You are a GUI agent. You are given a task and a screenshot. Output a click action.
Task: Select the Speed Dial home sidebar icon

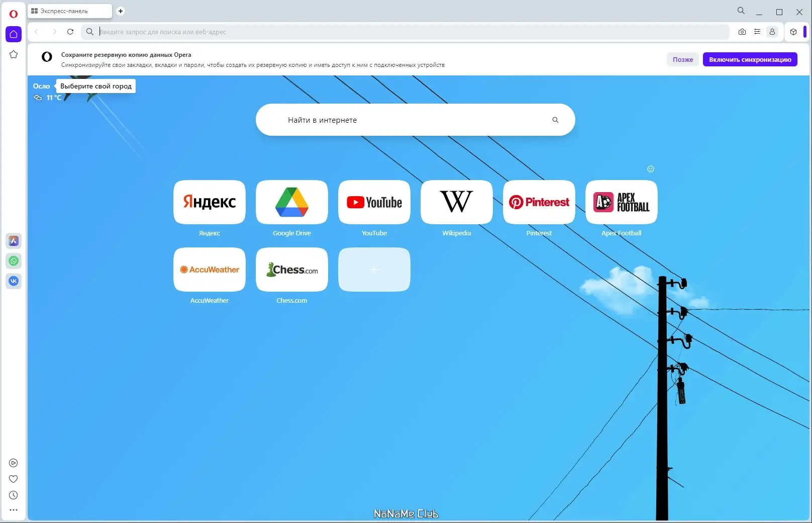coord(14,34)
